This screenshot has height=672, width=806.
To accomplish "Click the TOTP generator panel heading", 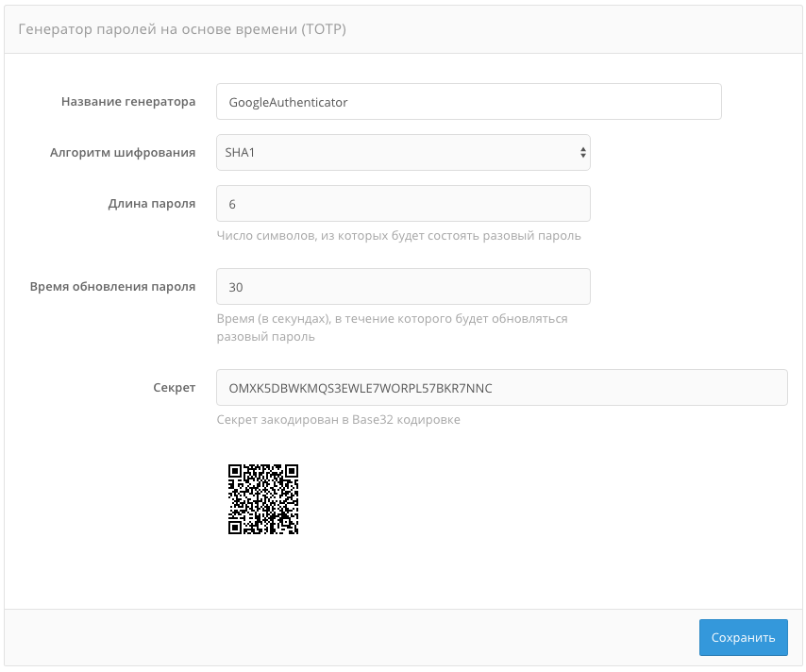I will [x=182, y=30].
